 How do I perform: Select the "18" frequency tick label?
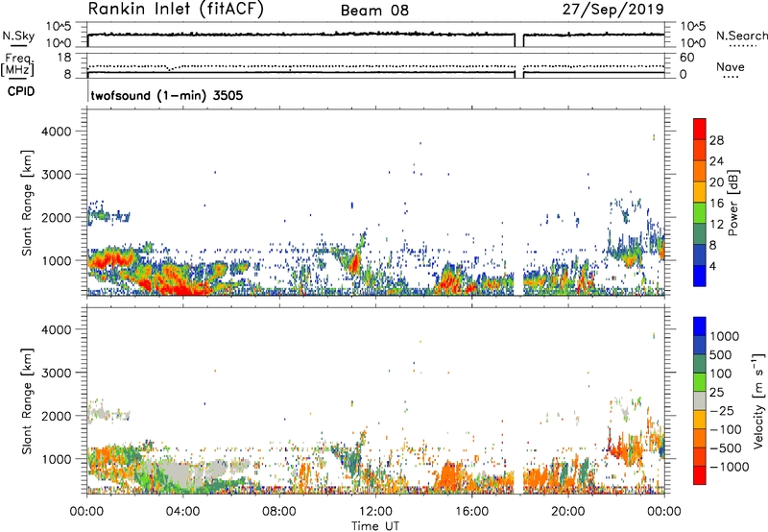[64, 58]
